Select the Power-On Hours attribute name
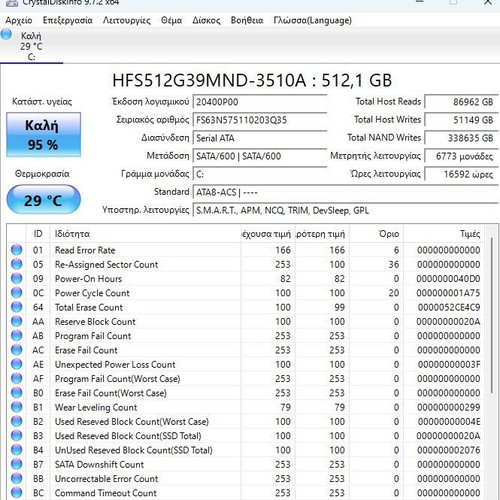 pos(88,279)
